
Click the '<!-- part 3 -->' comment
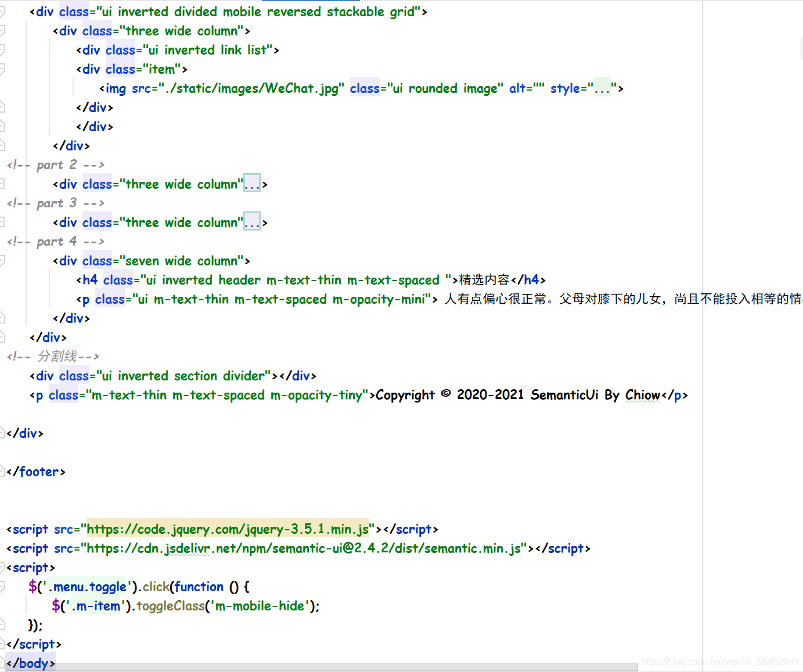tap(56, 203)
